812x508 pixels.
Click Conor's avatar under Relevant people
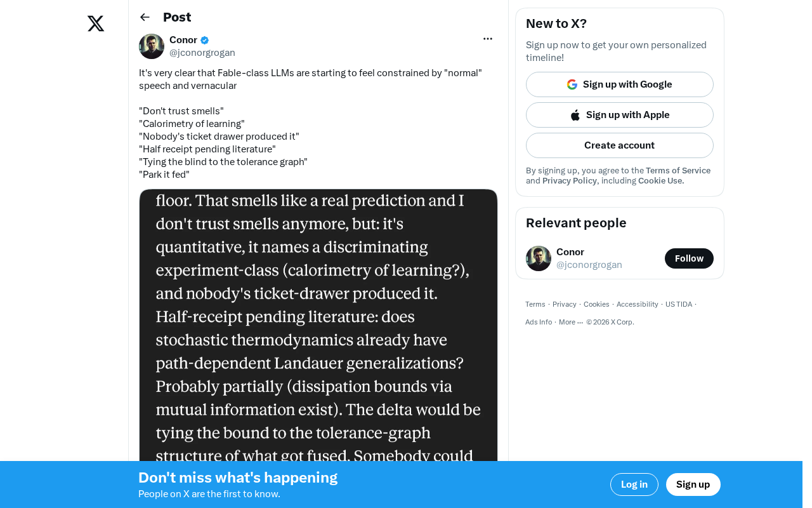pos(539,258)
